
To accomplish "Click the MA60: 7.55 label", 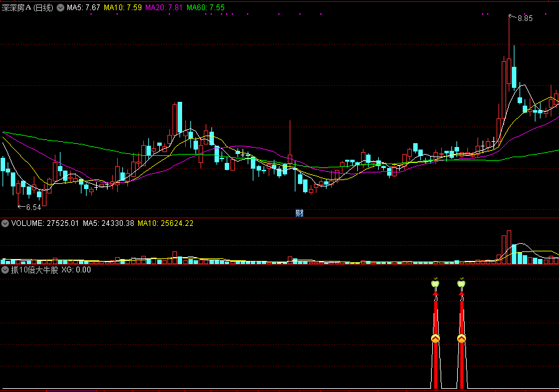I will pos(206,8).
